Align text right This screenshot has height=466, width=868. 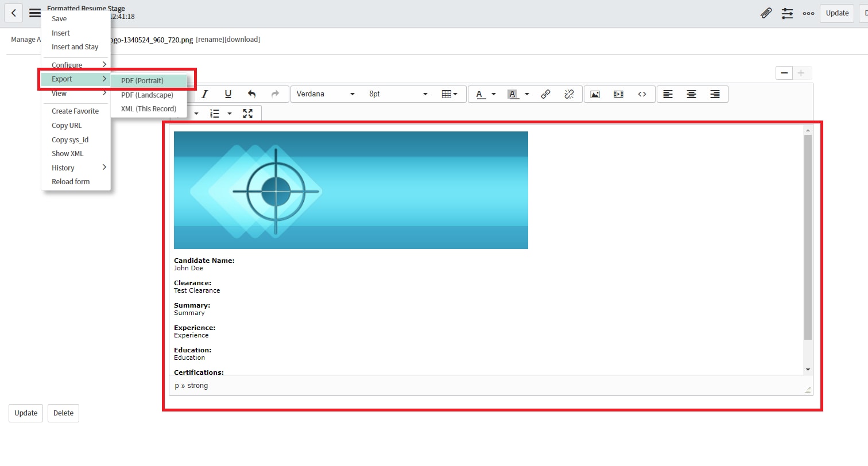click(x=715, y=94)
